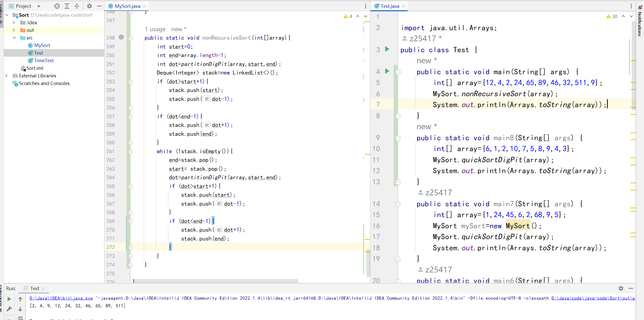The image size is (644, 320).
Task: Collapse the src folder
Action: [x=14, y=38]
